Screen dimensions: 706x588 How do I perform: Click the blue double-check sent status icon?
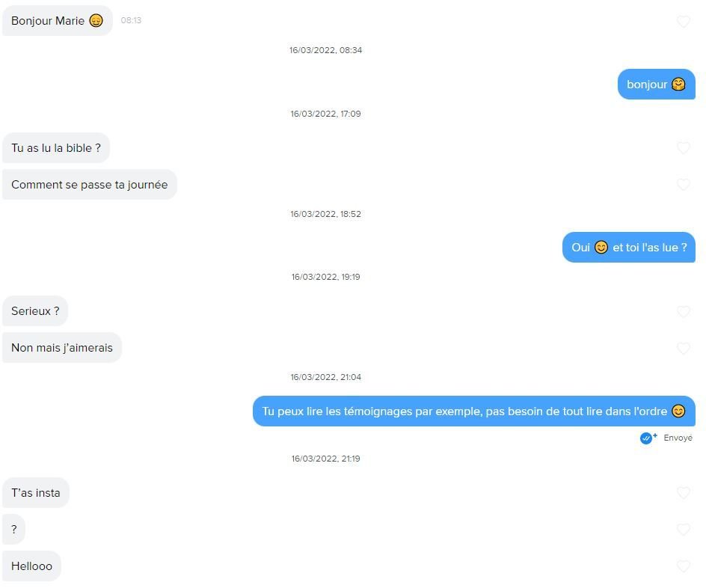[x=647, y=438]
